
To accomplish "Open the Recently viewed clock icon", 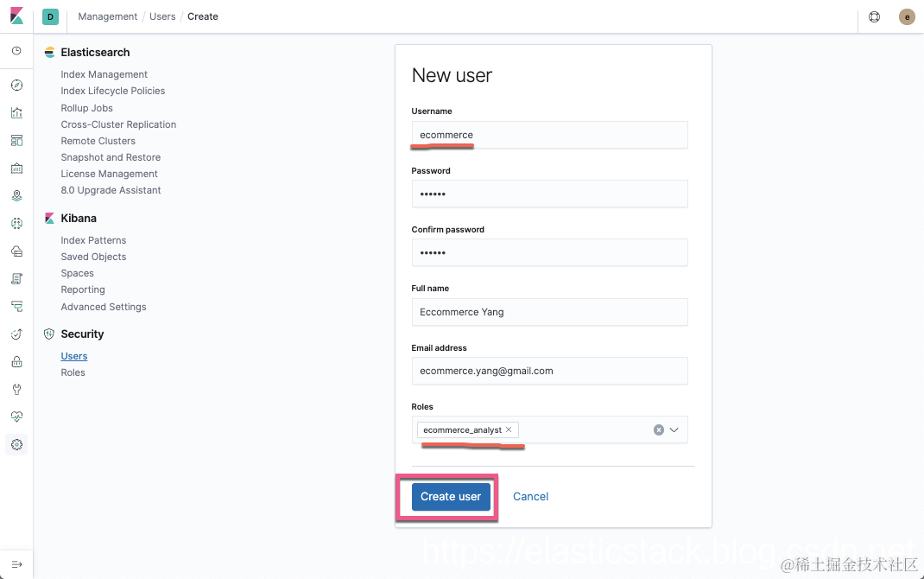I will 16,51.
